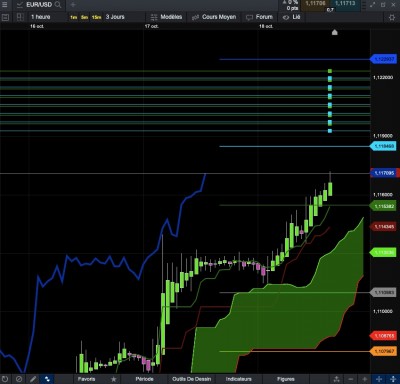Open the Figures menu
400x384 pixels.
pos(286,379)
